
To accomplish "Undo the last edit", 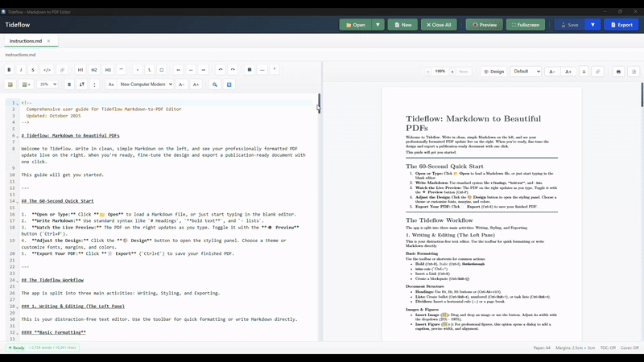I will pyautogui.click(x=220, y=70).
